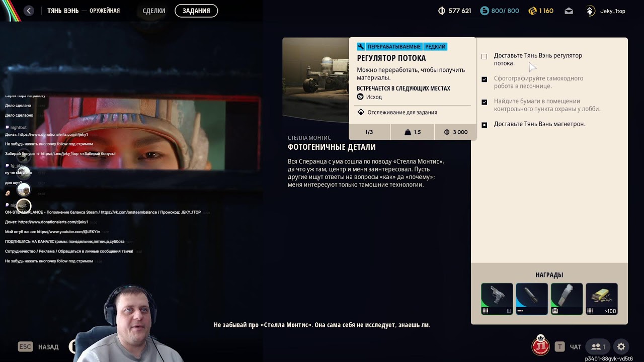644x362 pixels.
Task: Select the silencer reward item
Action: pos(532,299)
